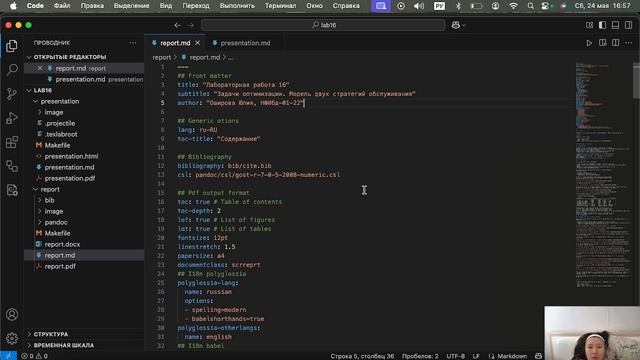The height and width of the screenshot is (360, 640).
Task: Toggle the primary sidebar layout icon
Action: pyautogui.click(x=602, y=25)
